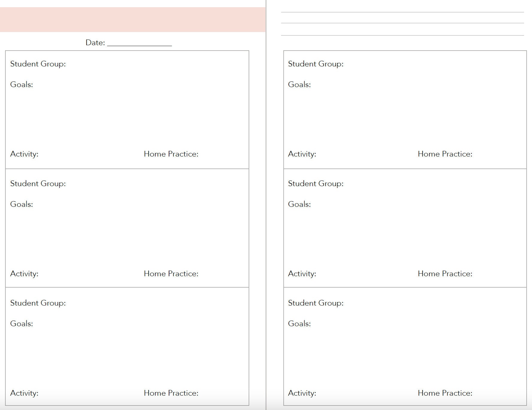This screenshot has width=532, height=410.
Task: Select Student Group in top-left box
Action: tap(38, 64)
